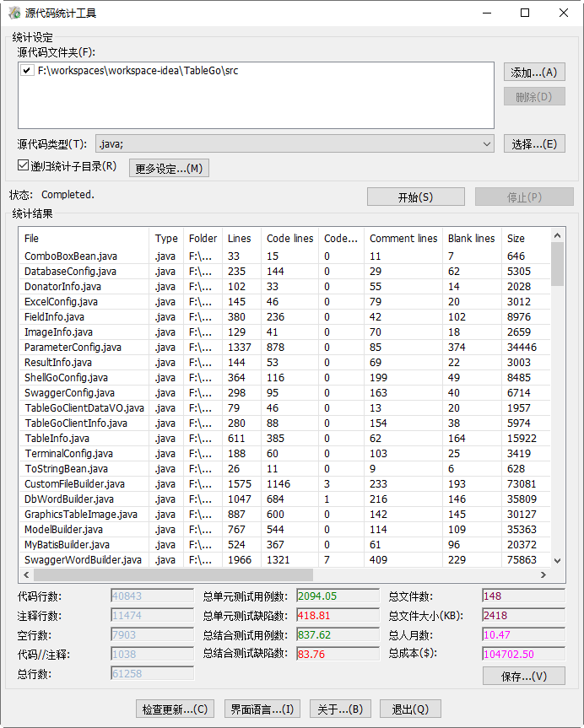584x728 pixels.
Task: Open the 关于...(B) about dialog
Action: pyautogui.click(x=340, y=709)
